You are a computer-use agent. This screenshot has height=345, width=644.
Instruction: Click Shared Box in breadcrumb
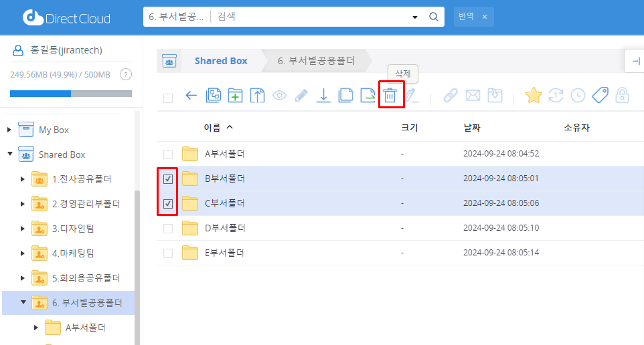tap(221, 61)
